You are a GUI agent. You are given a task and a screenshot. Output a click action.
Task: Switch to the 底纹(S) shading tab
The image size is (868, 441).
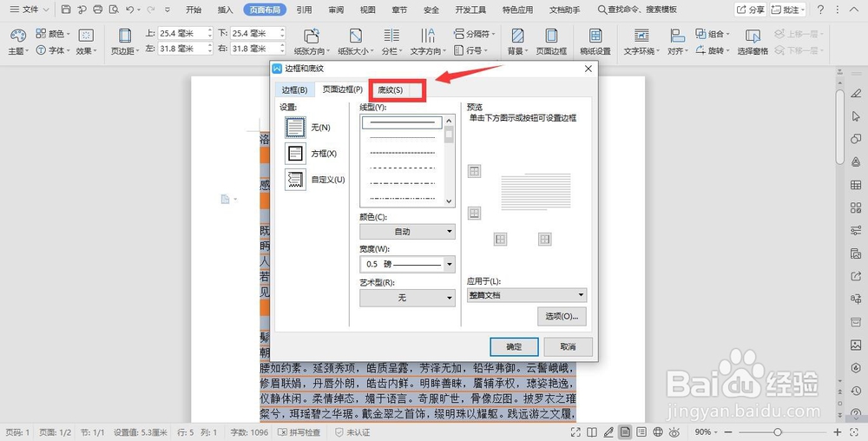391,89
